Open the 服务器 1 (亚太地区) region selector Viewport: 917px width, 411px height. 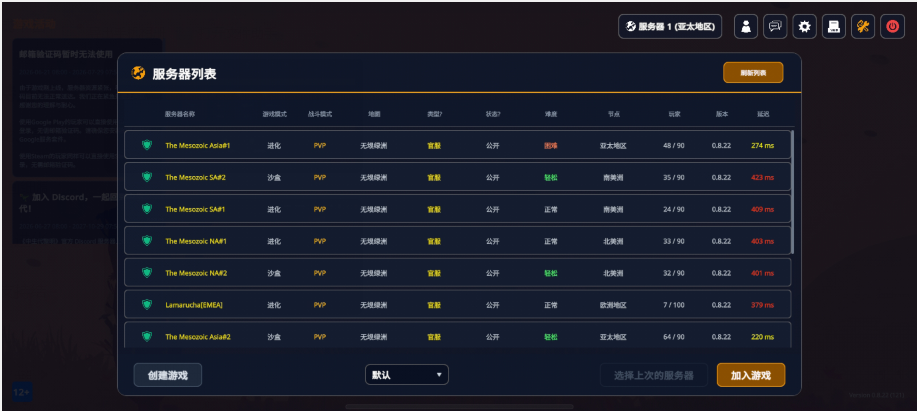(x=670, y=26)
